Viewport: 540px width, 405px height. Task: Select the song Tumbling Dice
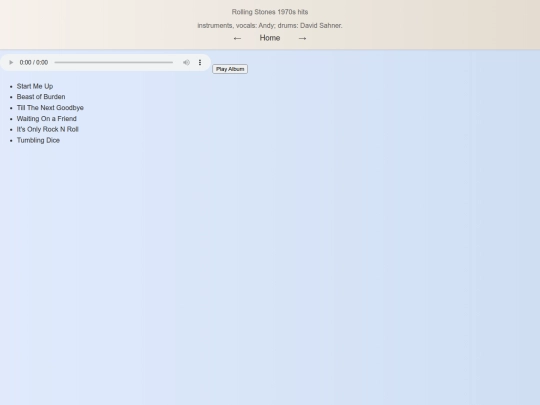[38, 141]
